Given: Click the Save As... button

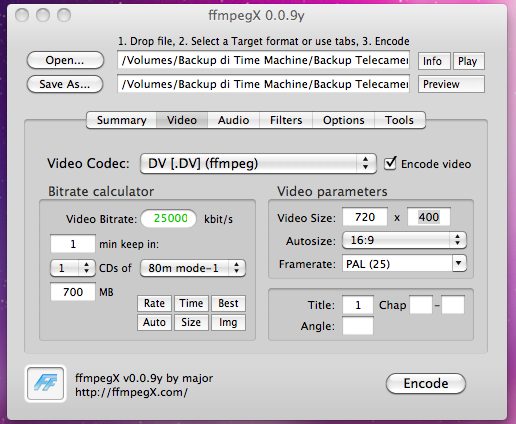Looking at the screenshot, I should coord(65,84).
